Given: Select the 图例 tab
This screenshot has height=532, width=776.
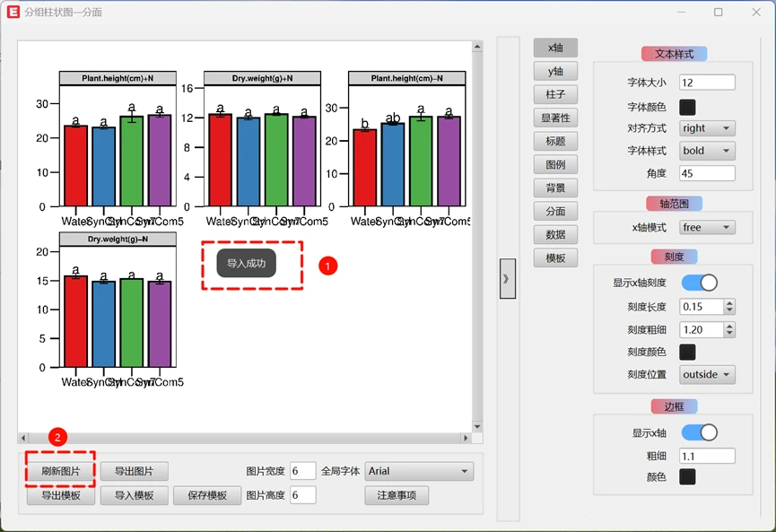Looking at the screenshot, I should point(555,164).
